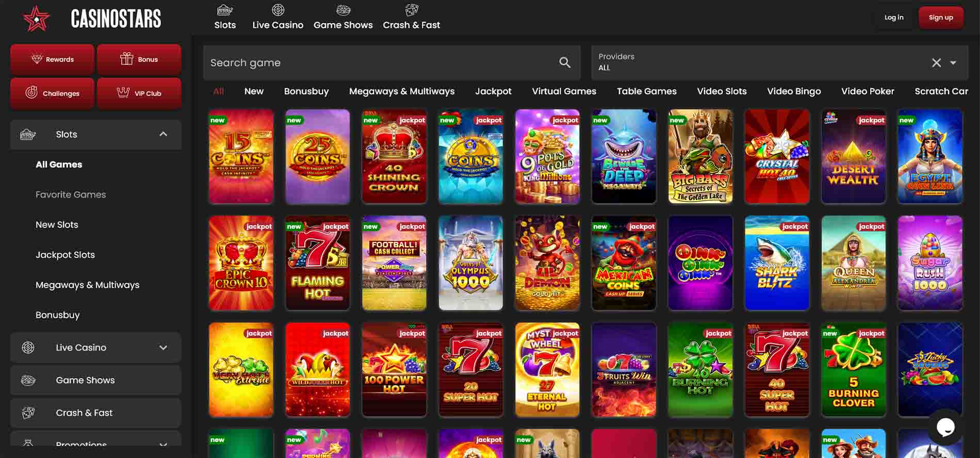The width and height of the screenshot is (980, 458).
Task: Open Slots from the top navigation icon
Action: click(x=225, y=10)
